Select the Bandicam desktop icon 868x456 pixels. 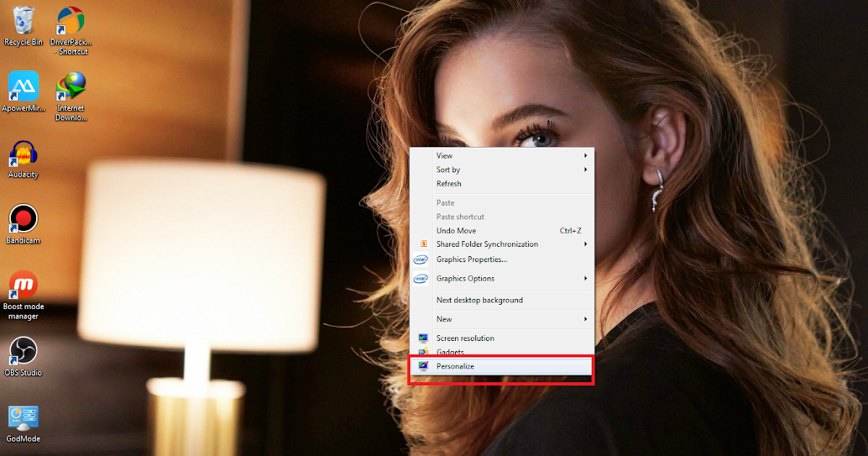(23, 224)
